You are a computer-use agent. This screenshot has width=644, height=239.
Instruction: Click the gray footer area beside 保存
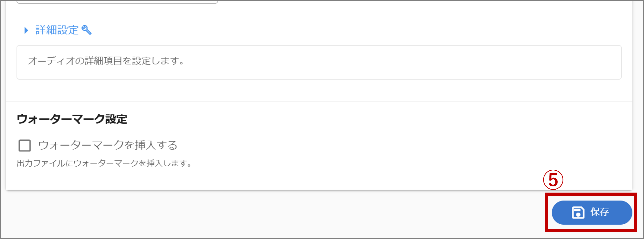point(275,214)
